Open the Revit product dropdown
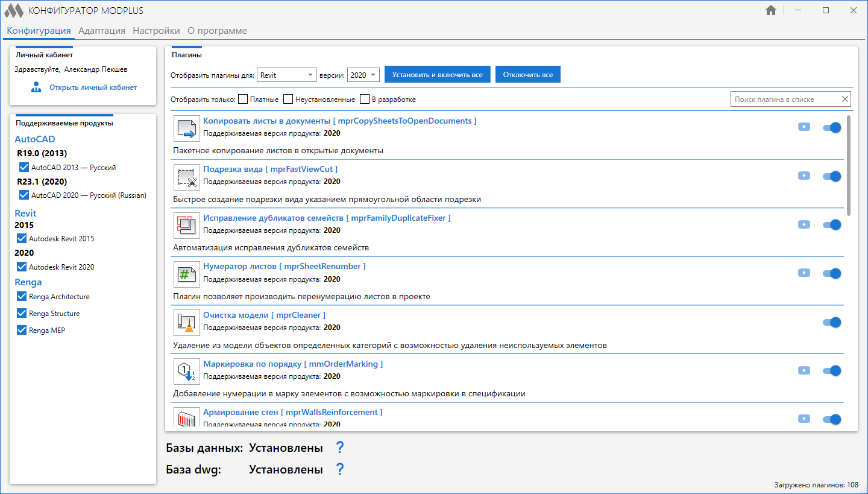The image size is (868, 494). 287,75
